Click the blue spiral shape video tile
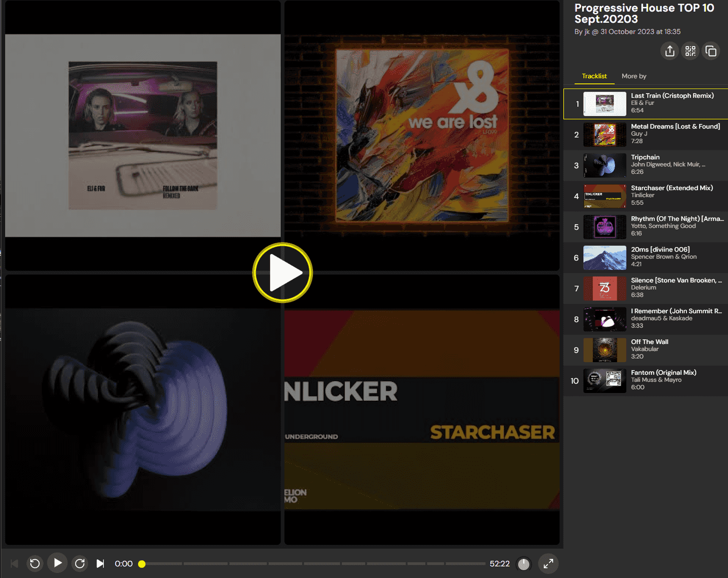This screenshot has width=728, height=578. (143, 410)
